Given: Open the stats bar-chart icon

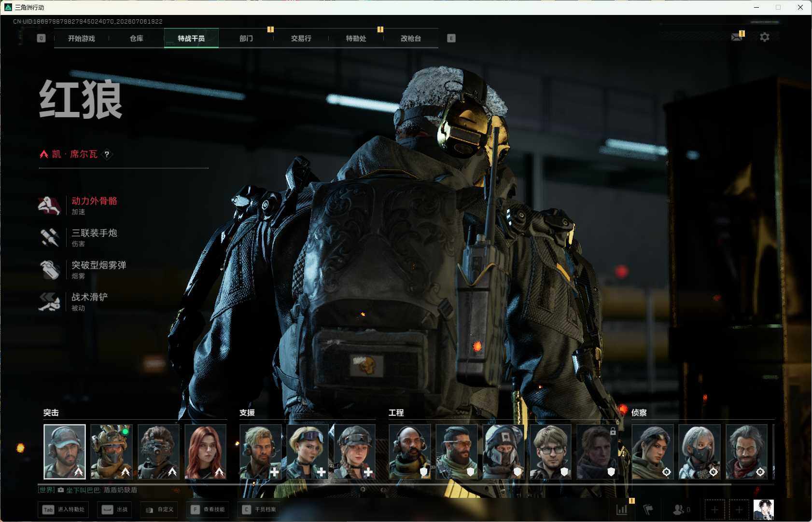Looking at the screenshot, I should tap(622, 509).
